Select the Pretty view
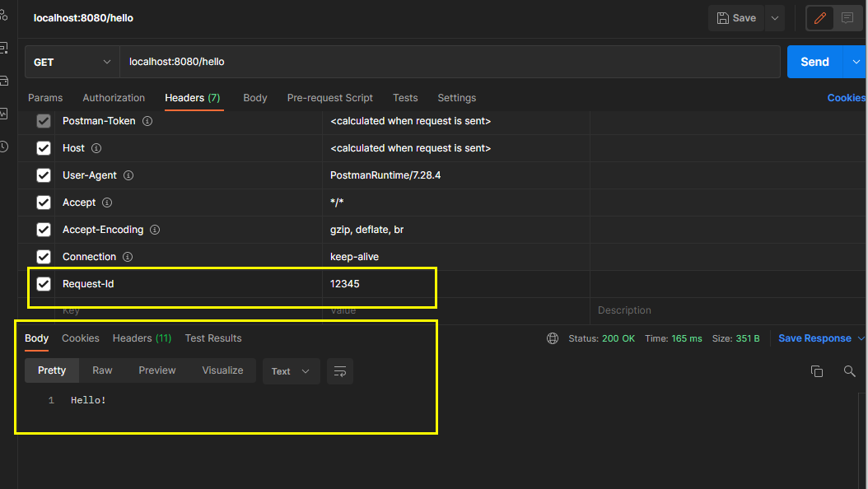 [x=52, y=370]
